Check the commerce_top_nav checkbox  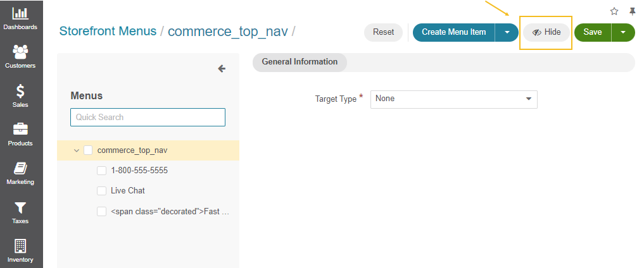(88, 150)
